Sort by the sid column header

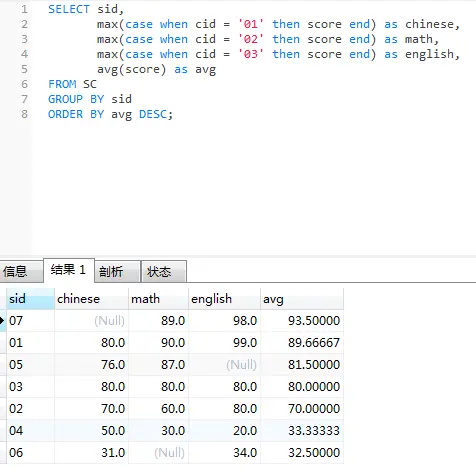tap(30, 299)
